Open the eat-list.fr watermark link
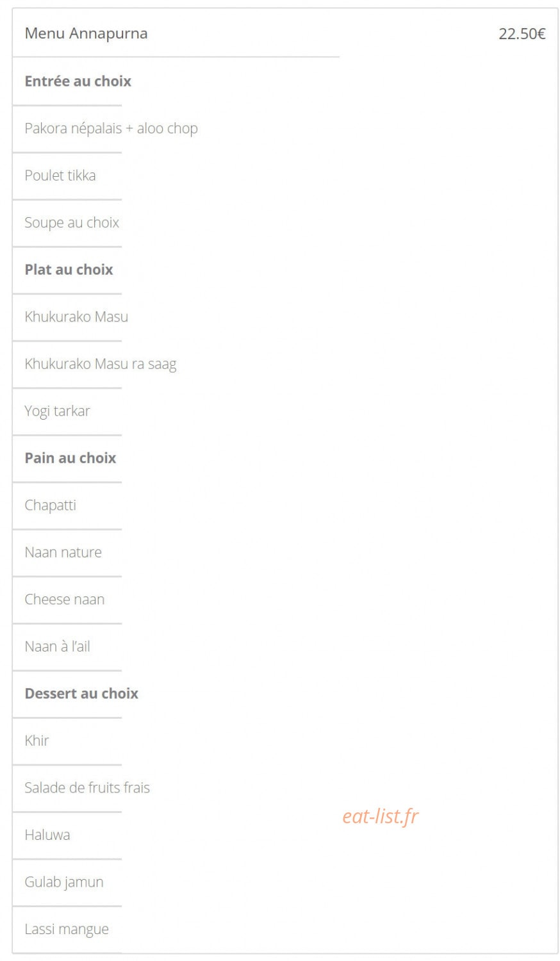 click(x=381, y=816)
